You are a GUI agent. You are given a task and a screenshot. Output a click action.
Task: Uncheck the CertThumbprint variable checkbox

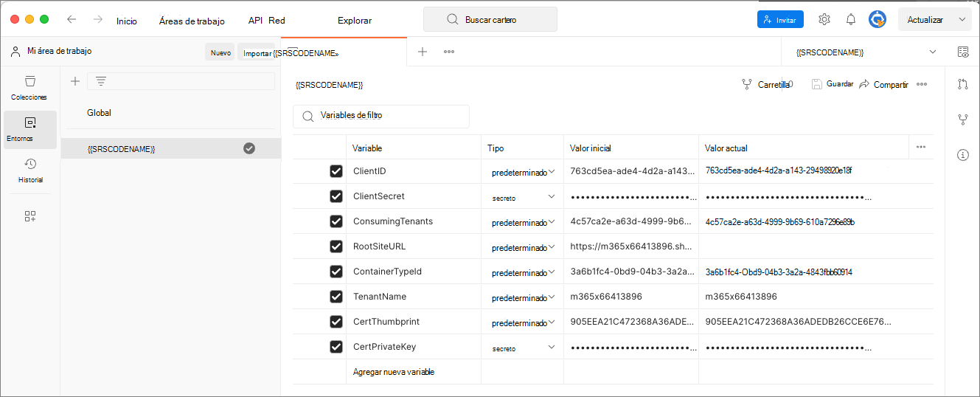click(x=336, y=322)
